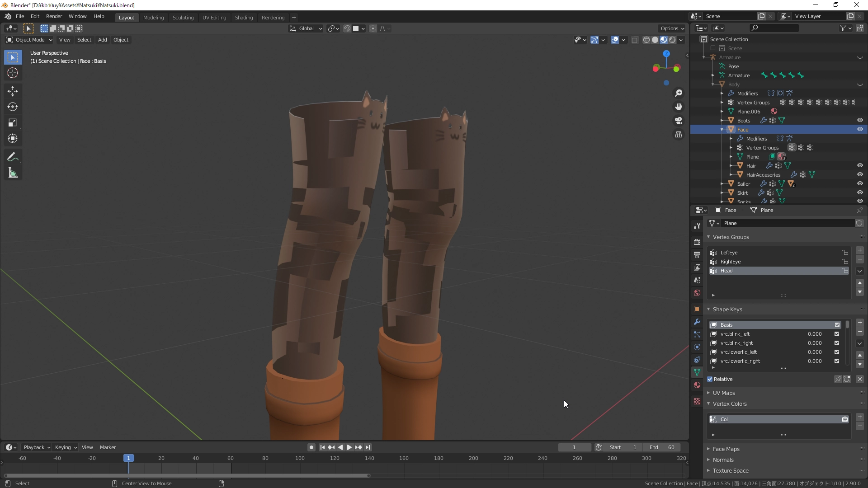Screen dimensions: 868x488
Task: Select the Move tool in toolbar
Action: [x=13, y=91]
